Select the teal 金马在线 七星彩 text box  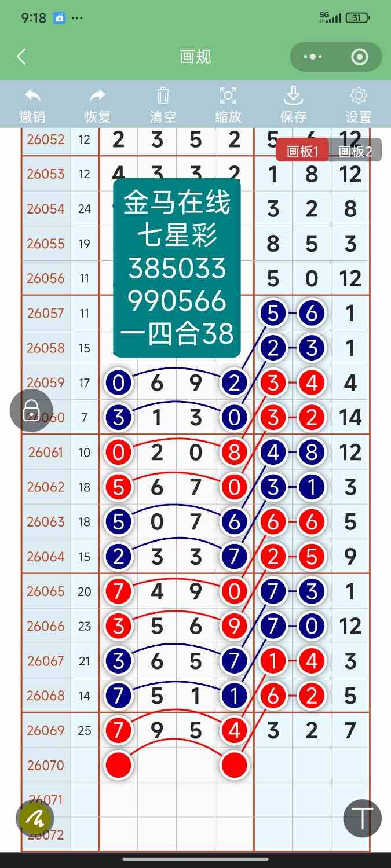177,268
